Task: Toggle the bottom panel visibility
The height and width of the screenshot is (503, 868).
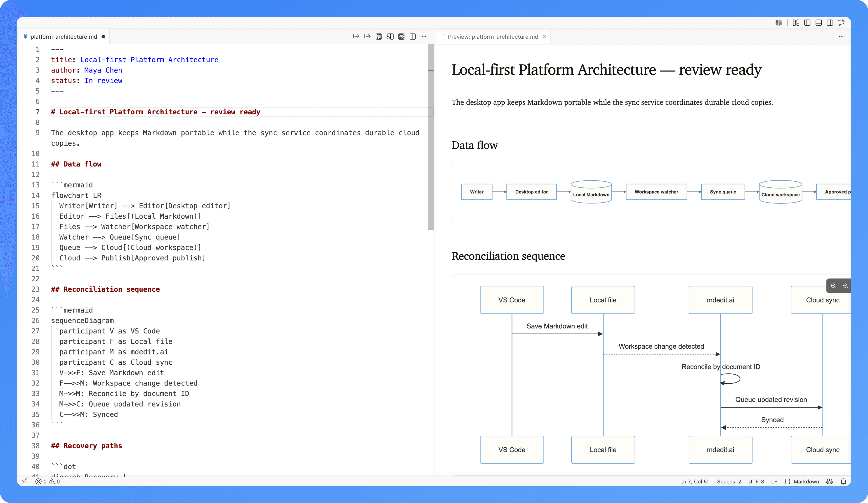Action: [819, 23]
